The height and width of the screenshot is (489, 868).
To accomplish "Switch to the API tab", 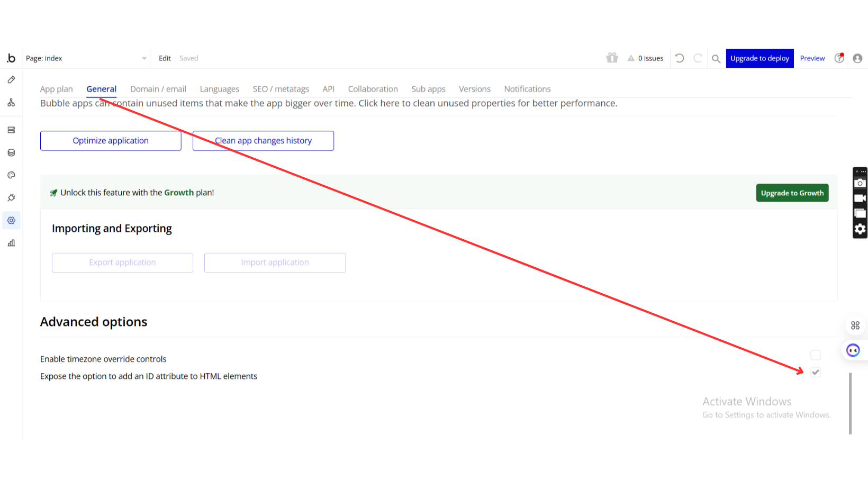I will pyautogui.click(x=329, y=89).
